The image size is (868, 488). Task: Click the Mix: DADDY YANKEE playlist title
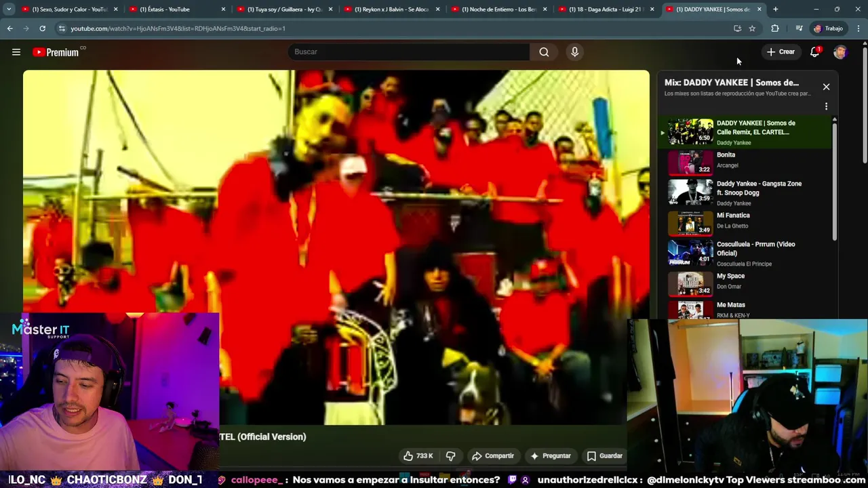[x=732, y=83]
